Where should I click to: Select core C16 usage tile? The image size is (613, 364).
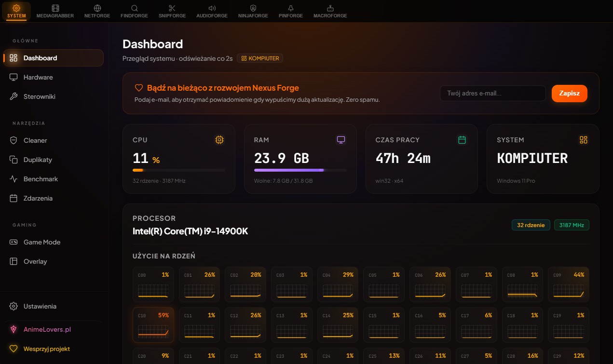[430, 325]
